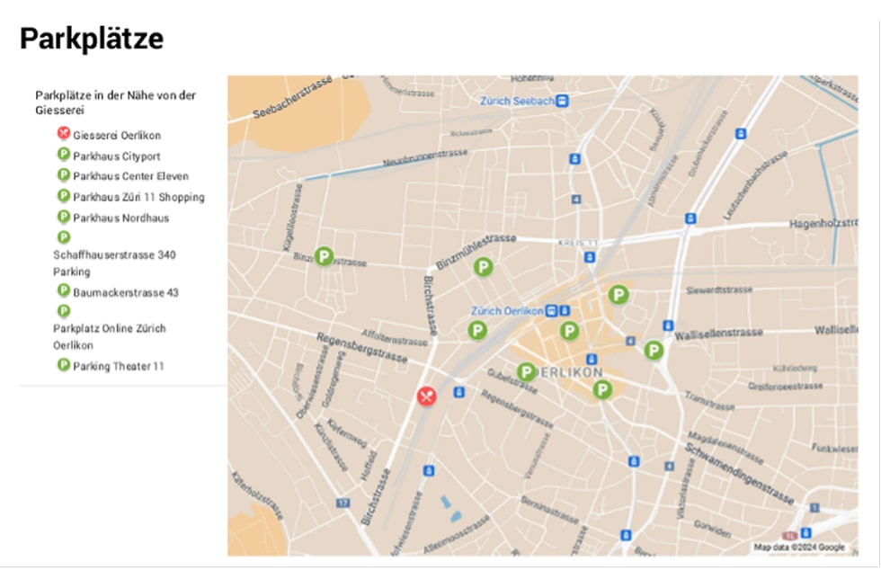Click 'Parkplätze in der Nähe von der Giesserei' text
This screenshot has height=588, width=881.
pyautogui.click(x=115, y=102)
